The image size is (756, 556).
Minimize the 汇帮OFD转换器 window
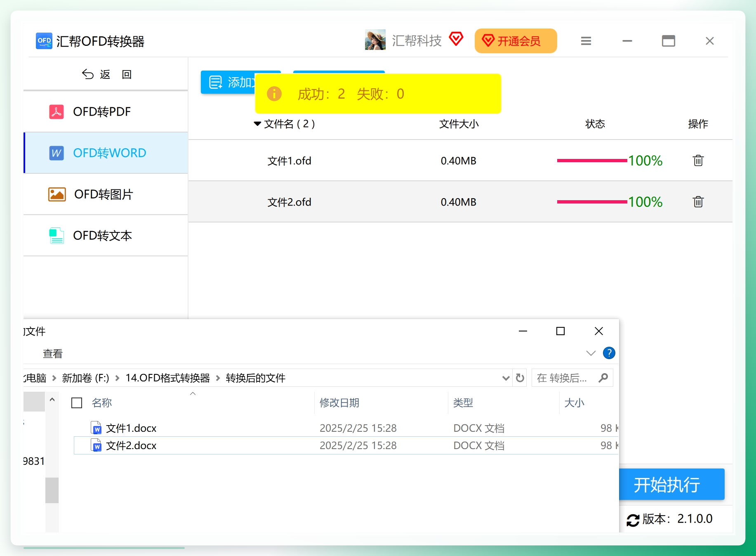[x=627, y=41]
